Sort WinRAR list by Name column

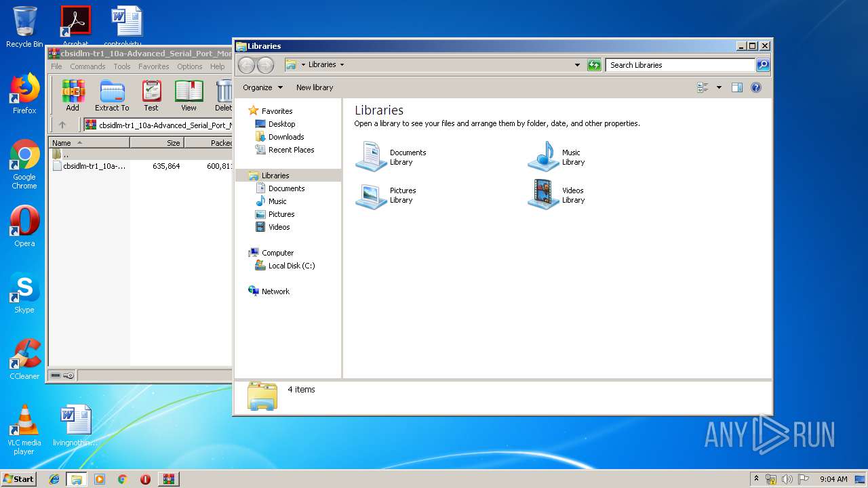89,143
